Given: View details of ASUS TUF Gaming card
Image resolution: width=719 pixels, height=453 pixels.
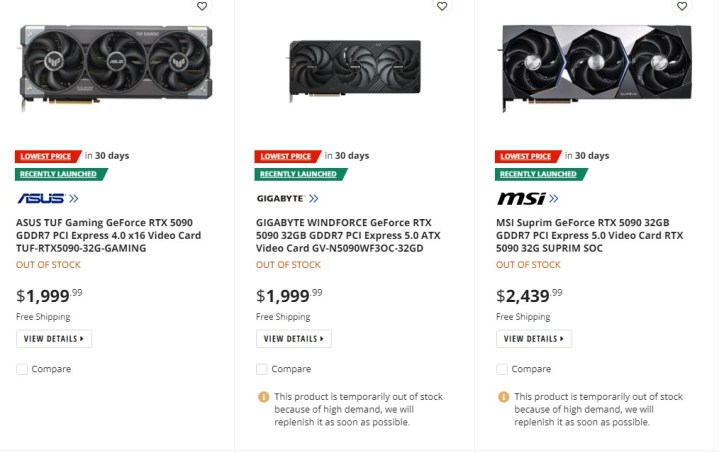Looking at the screenshot, I should [54, 339].
